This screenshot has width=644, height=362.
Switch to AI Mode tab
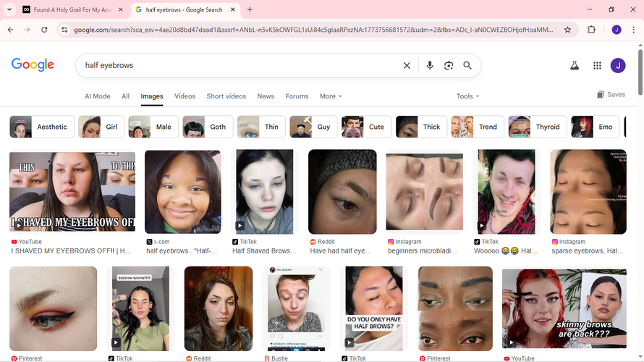tap(98, 96)
